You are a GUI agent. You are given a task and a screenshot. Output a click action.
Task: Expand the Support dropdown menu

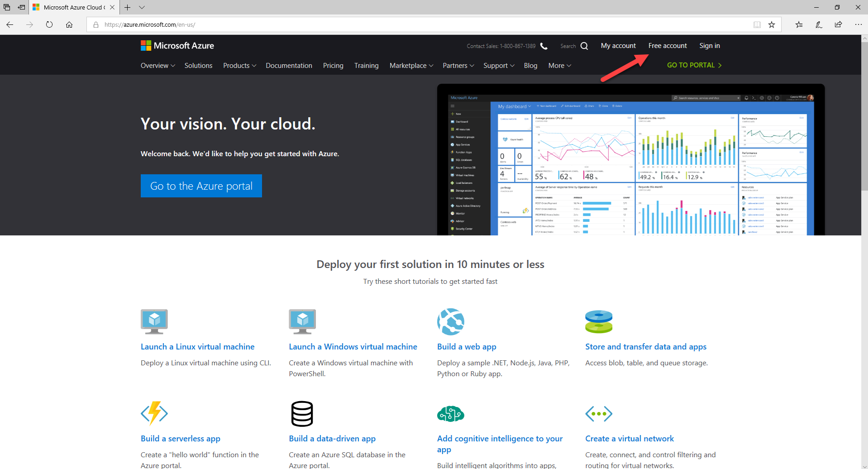coord(499,66)
